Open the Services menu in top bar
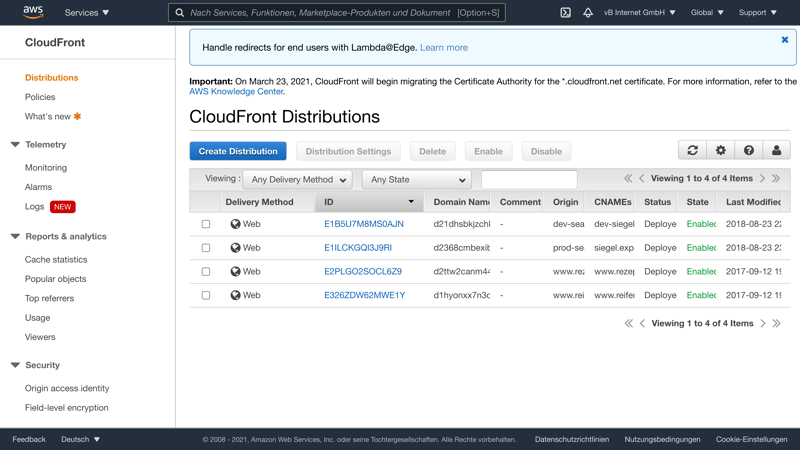800x450 pixels. (87, 13)
